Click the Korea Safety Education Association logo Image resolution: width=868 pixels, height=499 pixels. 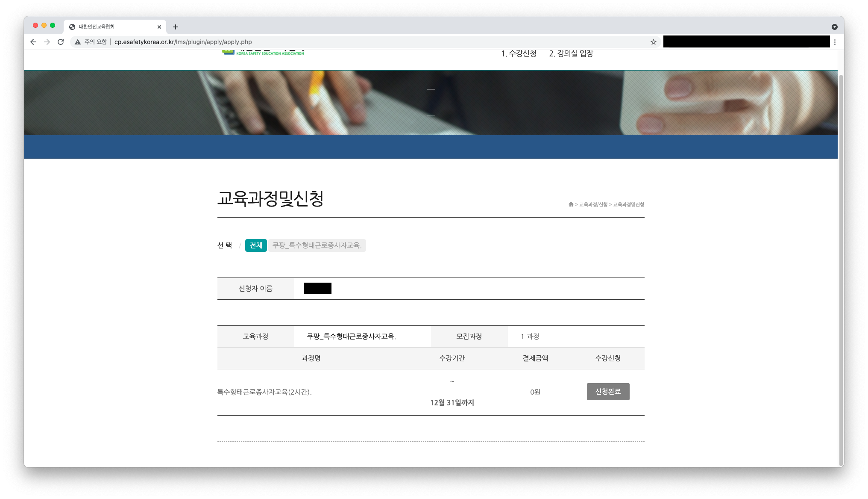point(263,53)
